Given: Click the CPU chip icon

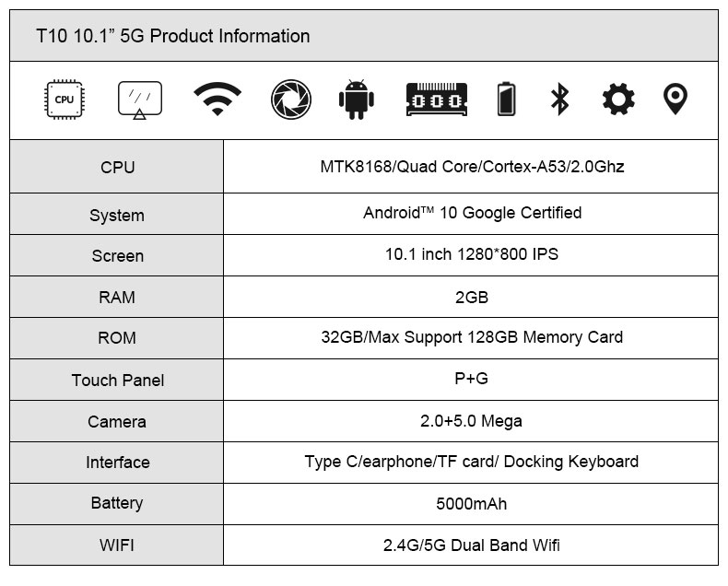Looking at the screenshot, I should (65, 100).
